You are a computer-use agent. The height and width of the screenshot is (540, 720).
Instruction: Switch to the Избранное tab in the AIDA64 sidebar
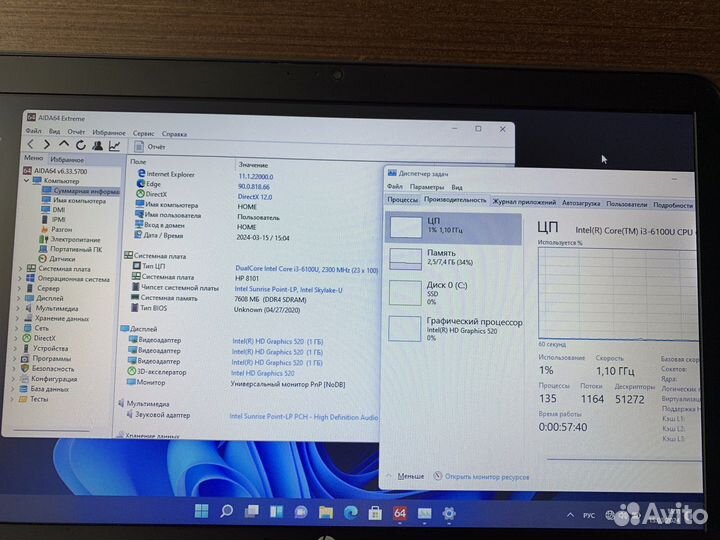pyautogui.click(x=67, y=159)
